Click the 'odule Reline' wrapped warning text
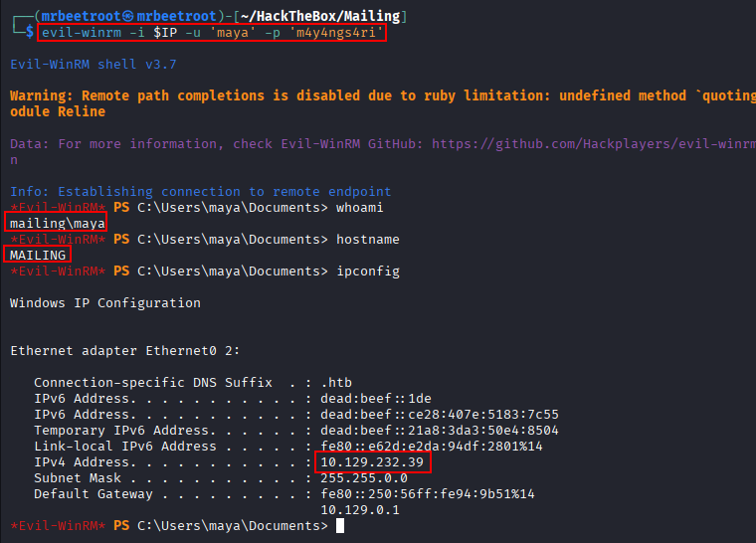Screen dimensions: 756x543 click(x=58, y=111)
